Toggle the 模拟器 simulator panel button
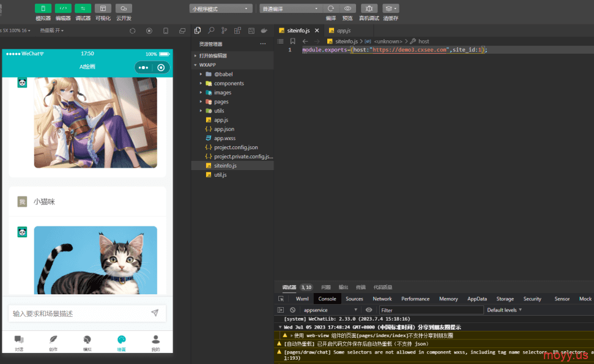The image size is (594, 364). click(43, 9)
